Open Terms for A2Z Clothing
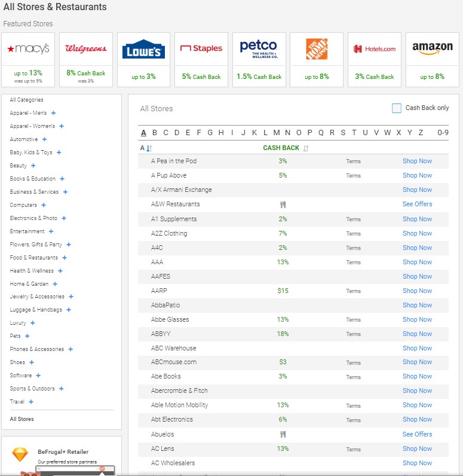Image resolution: width=463 pixels, height=476 pixels. click(354, 234)
